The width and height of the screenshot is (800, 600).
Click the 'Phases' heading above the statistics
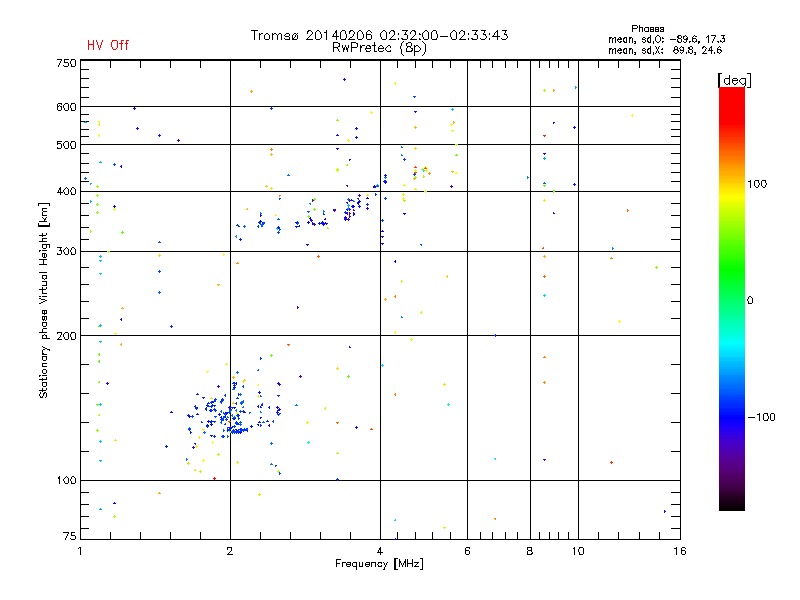pos(647,29)
